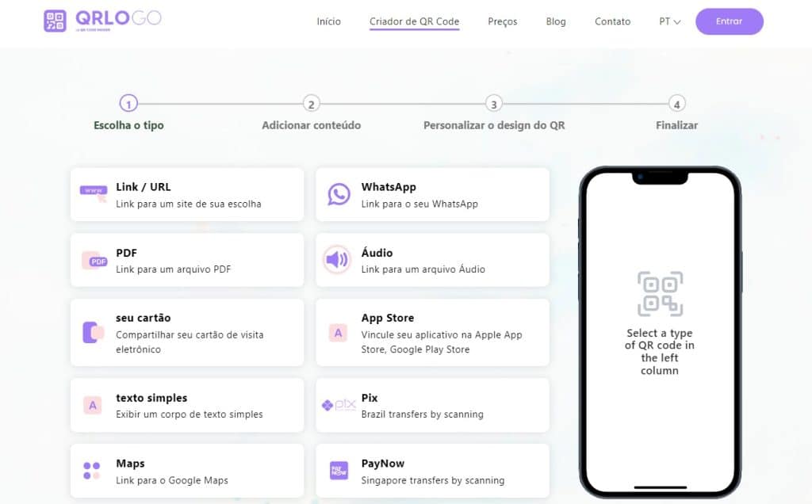The height and width of the screenshot is (504, 812).
Task: Click the seu cartão card icon
Action: click(x=93, y=332)
